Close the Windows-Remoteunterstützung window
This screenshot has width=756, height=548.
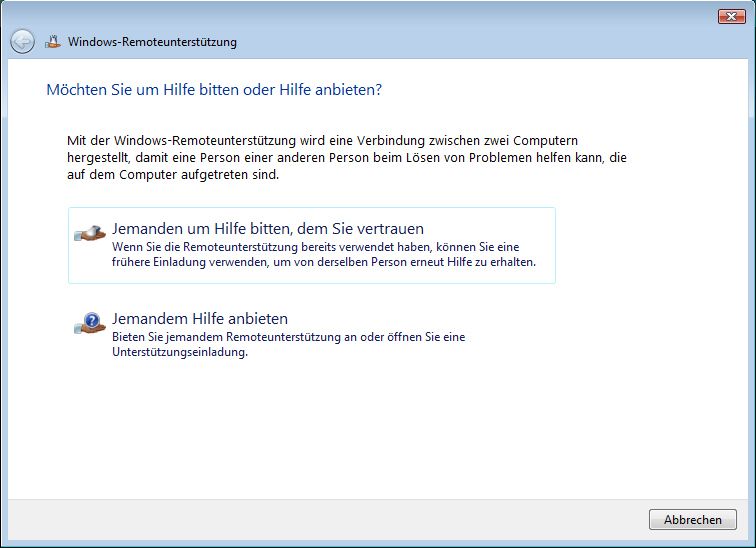pyautogui.click(x=731, y=16)
